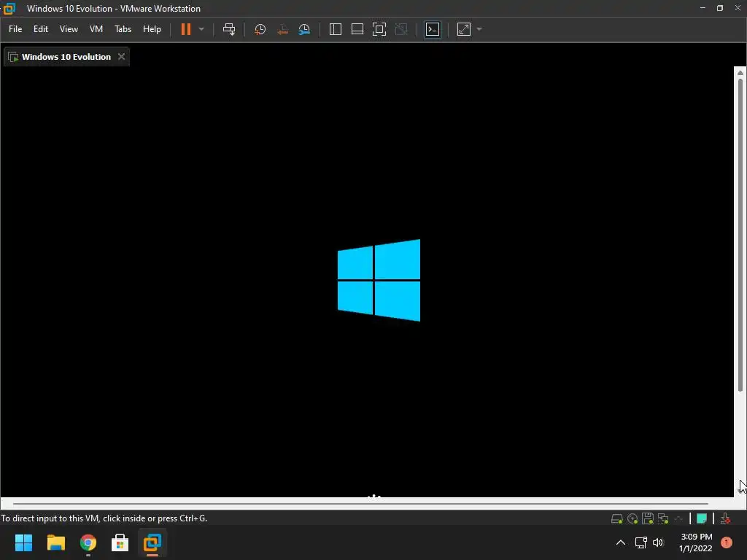Screen dimensions: 747x560
Task: Open the snapshot manager
Action: (x=304, y=29)
